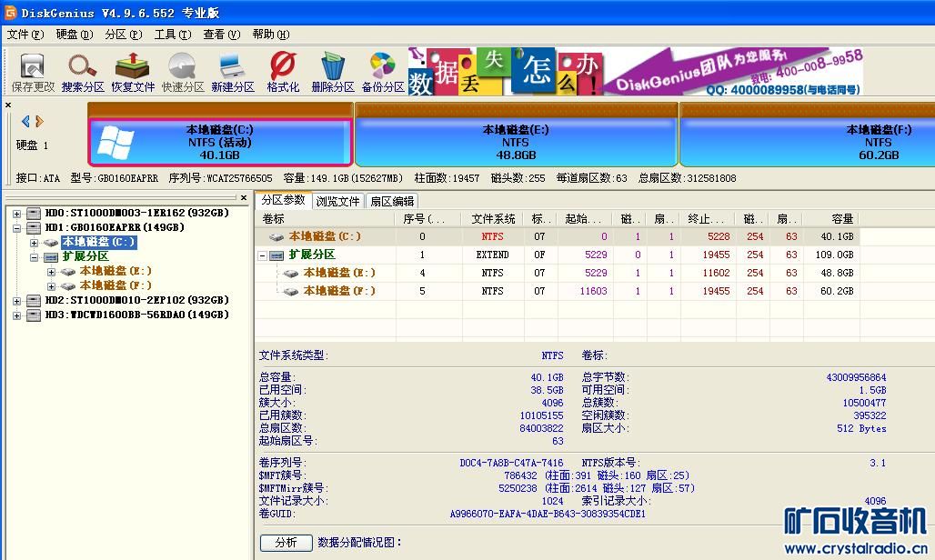Click the 删除分区 (Delete Partition) trash icon
This screenshot has width=935, height=560.
coord(332,73)
